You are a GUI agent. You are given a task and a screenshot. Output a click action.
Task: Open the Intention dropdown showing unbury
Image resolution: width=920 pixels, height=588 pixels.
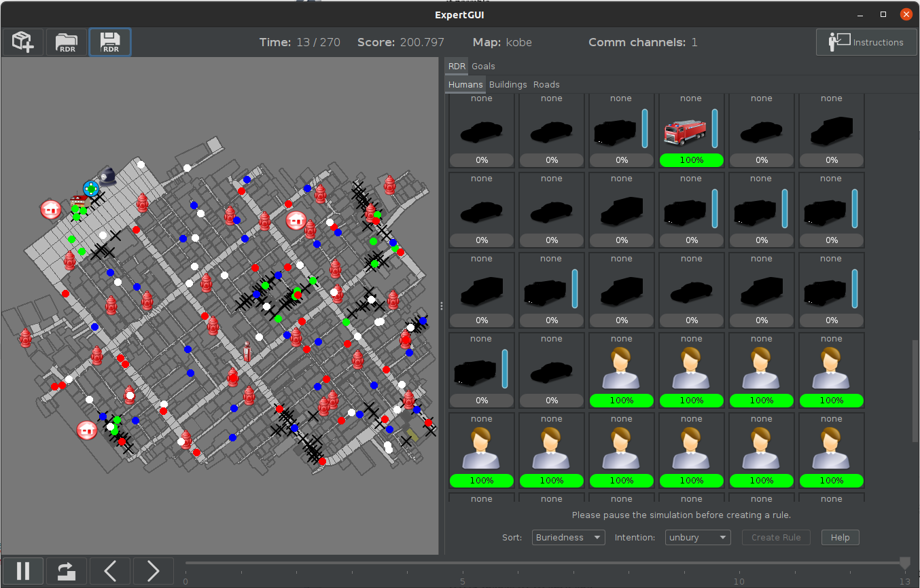coord(698,537)
